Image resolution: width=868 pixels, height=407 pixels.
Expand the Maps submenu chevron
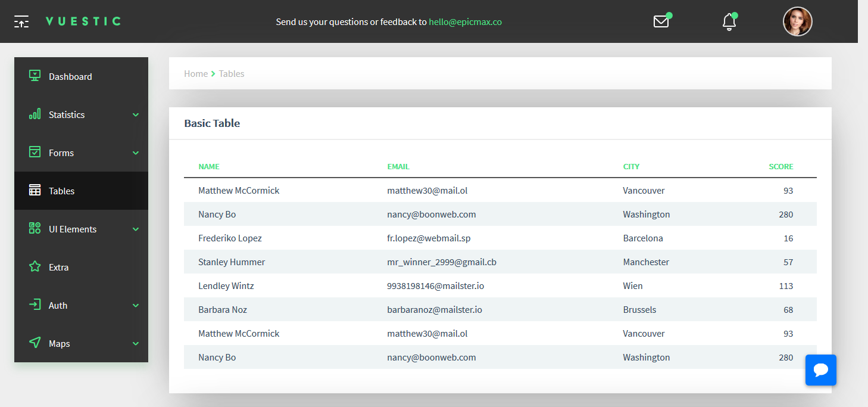[x=136, y=344]
